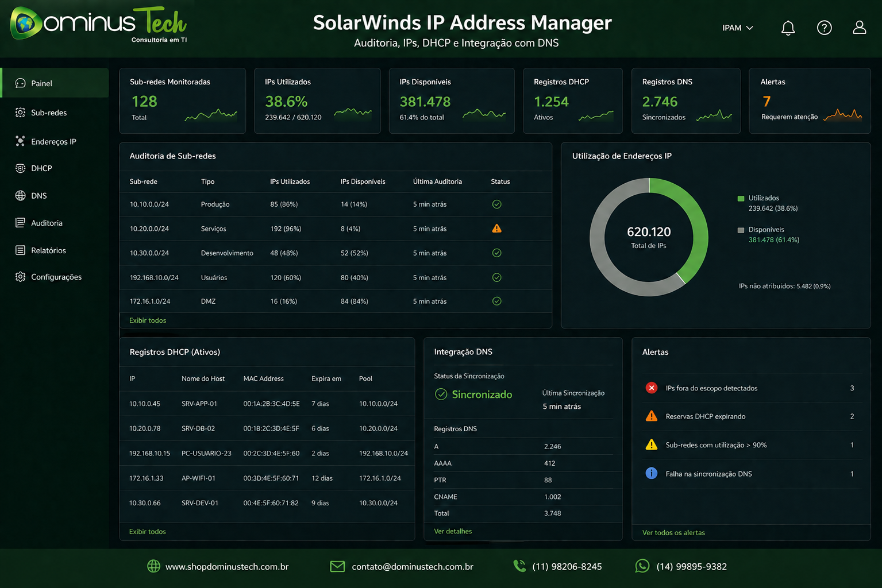Open Ver todos os alertas link

pos(673,533)
